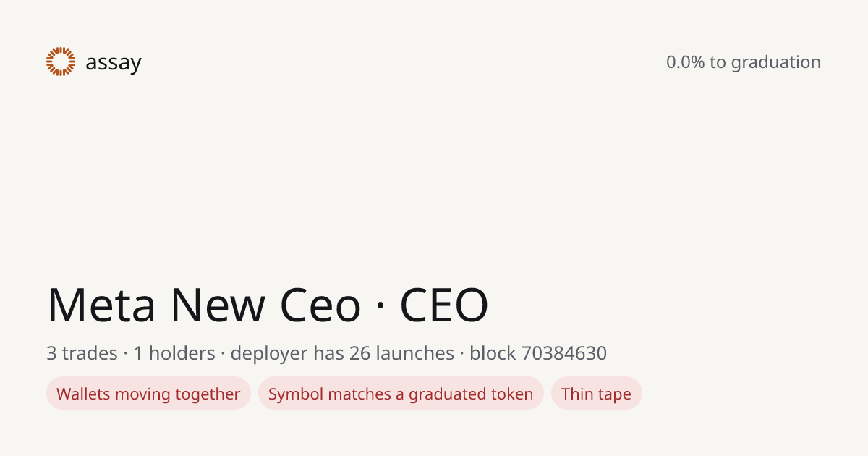Select the 0.0% graduation progress value
Image resolution: width=868 pixels, height=456 pixels.
click(685, 62)
